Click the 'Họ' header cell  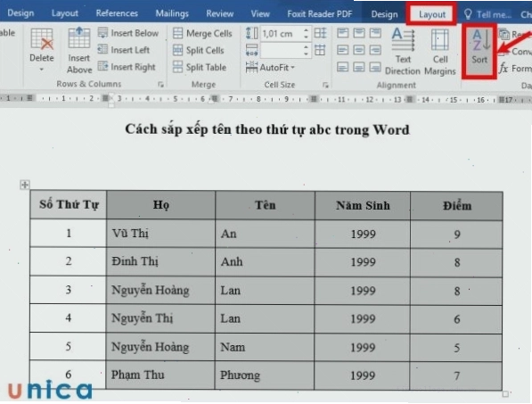coord(160,205)
